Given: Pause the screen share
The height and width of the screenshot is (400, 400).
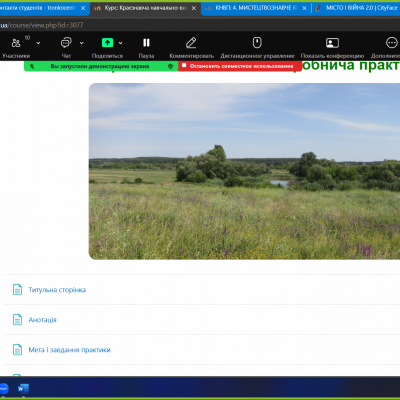Looking at the screenshot, I should click(146, 43).
